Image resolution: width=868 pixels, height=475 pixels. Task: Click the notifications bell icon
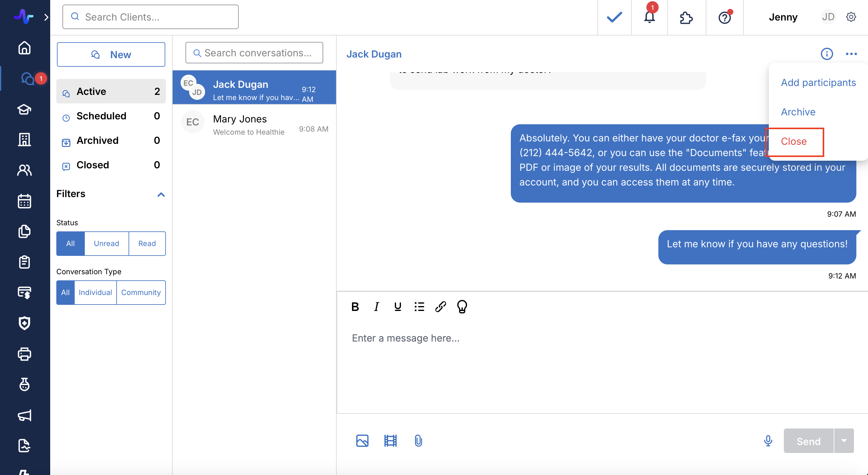(x=649, y=17)
